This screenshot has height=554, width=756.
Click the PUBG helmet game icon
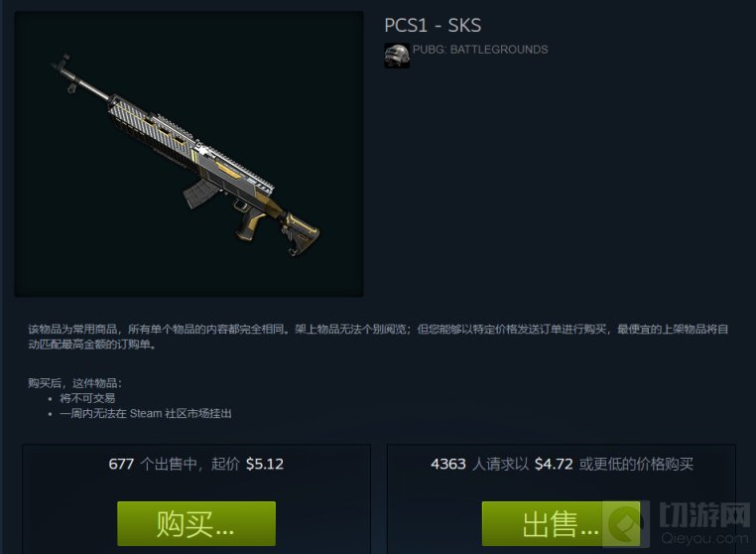click(397, 56)
